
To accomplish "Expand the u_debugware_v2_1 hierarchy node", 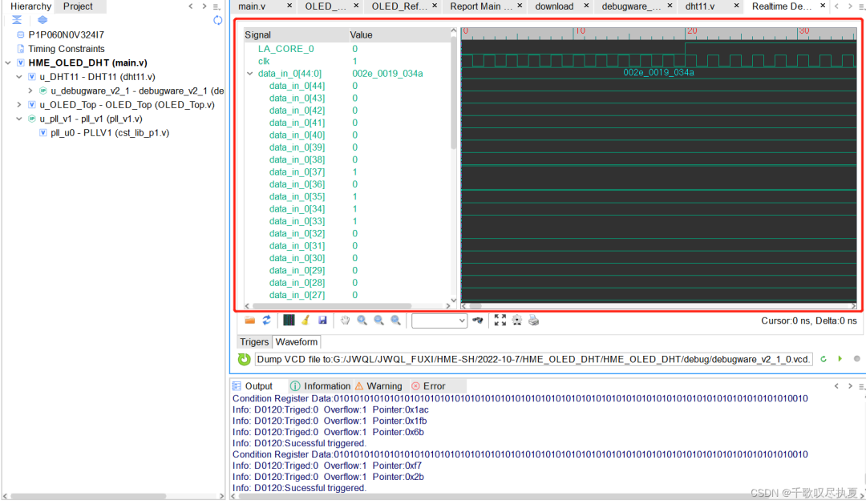I will tap(30, 91).
